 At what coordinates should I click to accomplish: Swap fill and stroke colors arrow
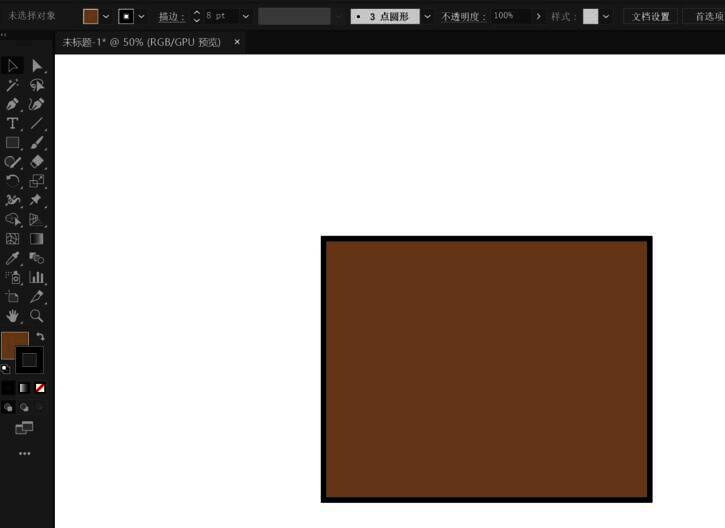click(40, 337)
